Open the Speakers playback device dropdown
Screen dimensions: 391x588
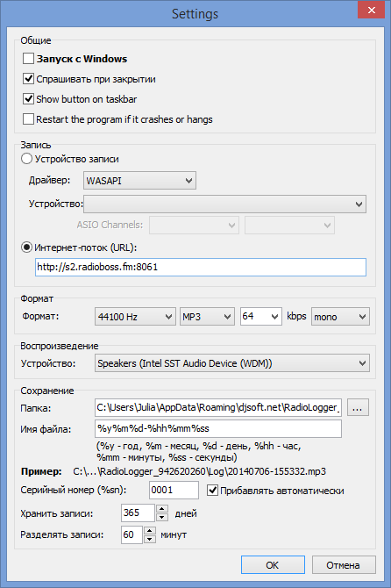[x=232, y=363]
